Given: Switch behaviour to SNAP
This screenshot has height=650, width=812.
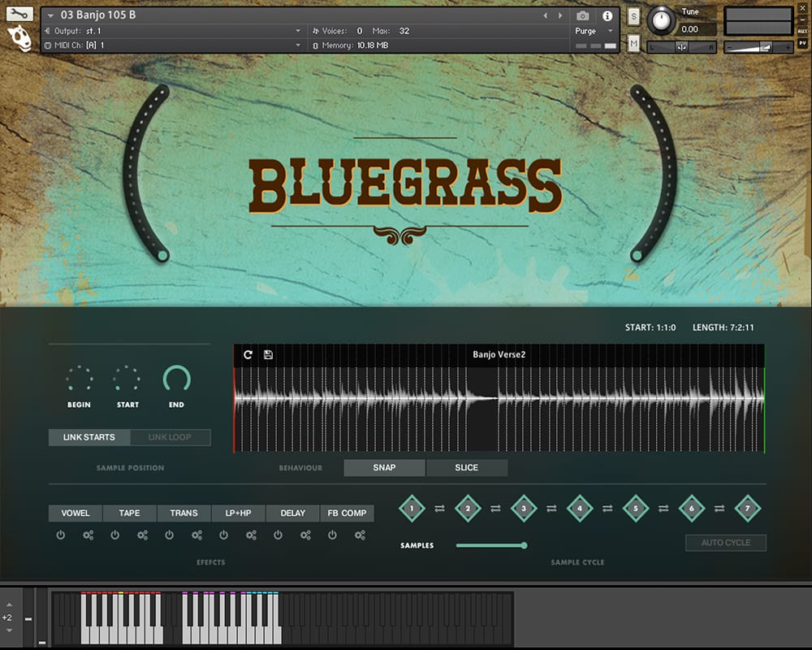Looking at the screenshot, I should (384, 468).
